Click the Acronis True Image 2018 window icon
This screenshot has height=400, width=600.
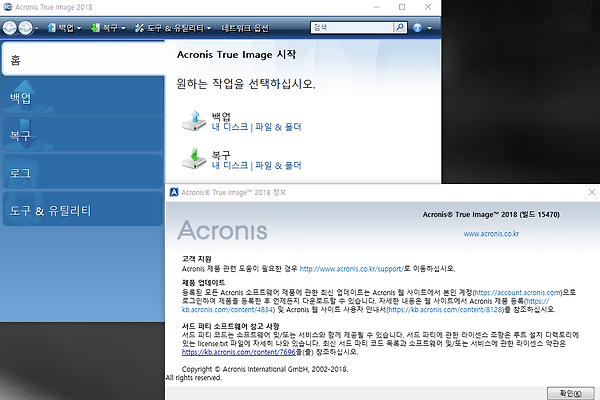pyautogui.click(x=7, y=7)
